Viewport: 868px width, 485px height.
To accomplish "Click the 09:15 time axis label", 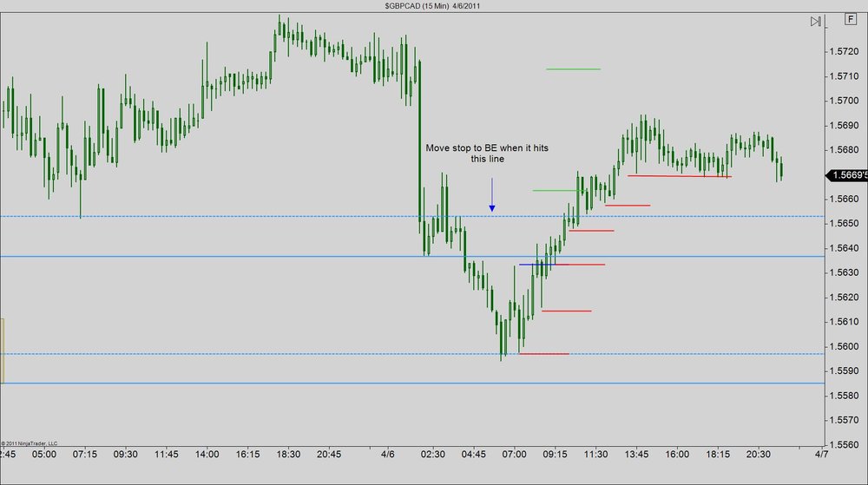I will [x=555, y=455].
